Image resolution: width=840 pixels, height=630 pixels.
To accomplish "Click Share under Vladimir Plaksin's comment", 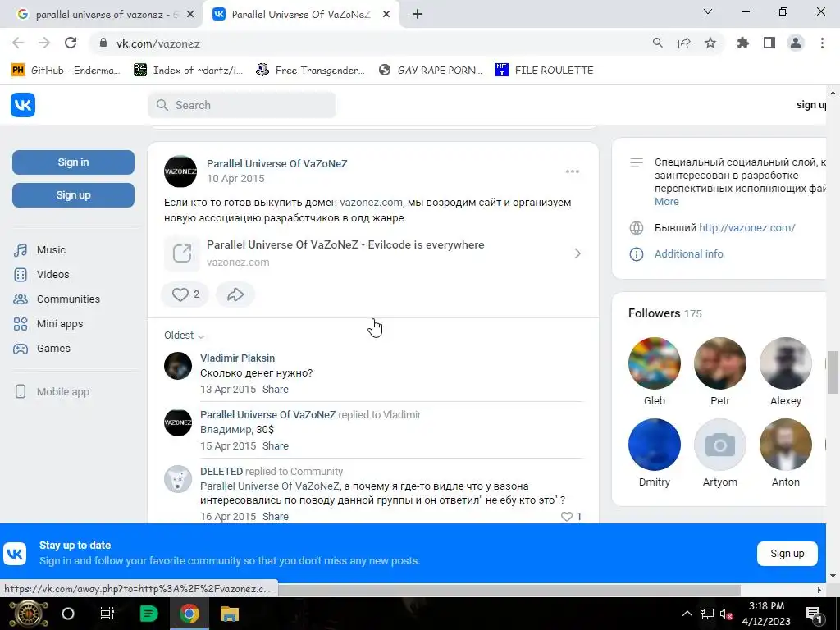I will (276, 390).
